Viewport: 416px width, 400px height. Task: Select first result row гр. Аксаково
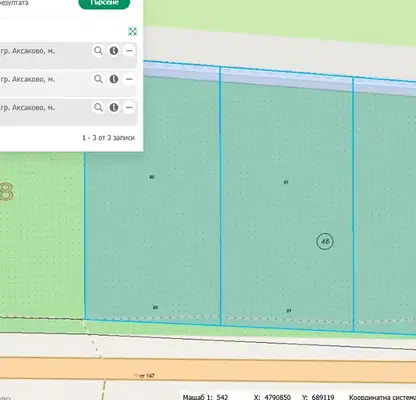tap(68, 55)
